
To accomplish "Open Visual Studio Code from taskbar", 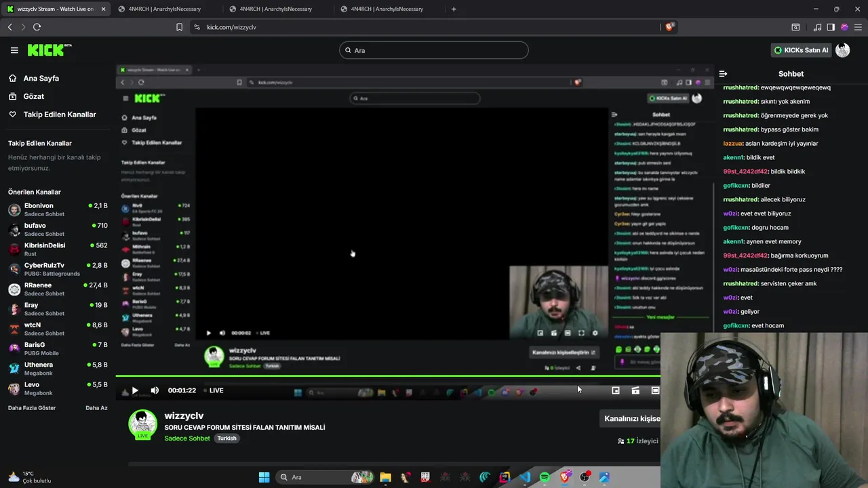I will pyautogui.click(x=525, y=477).
